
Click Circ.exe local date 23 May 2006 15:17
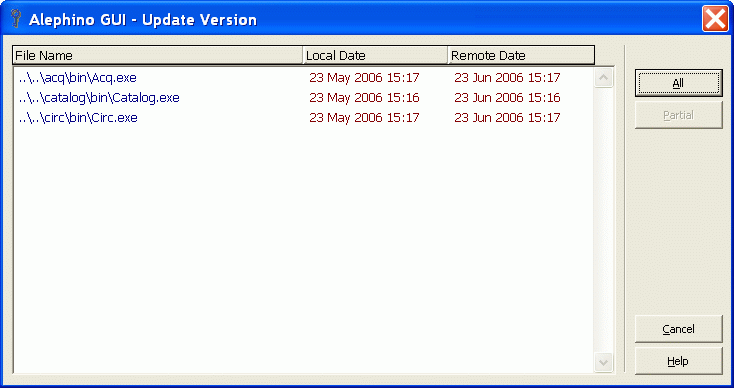pyautogui.click(x=364, y=117)
